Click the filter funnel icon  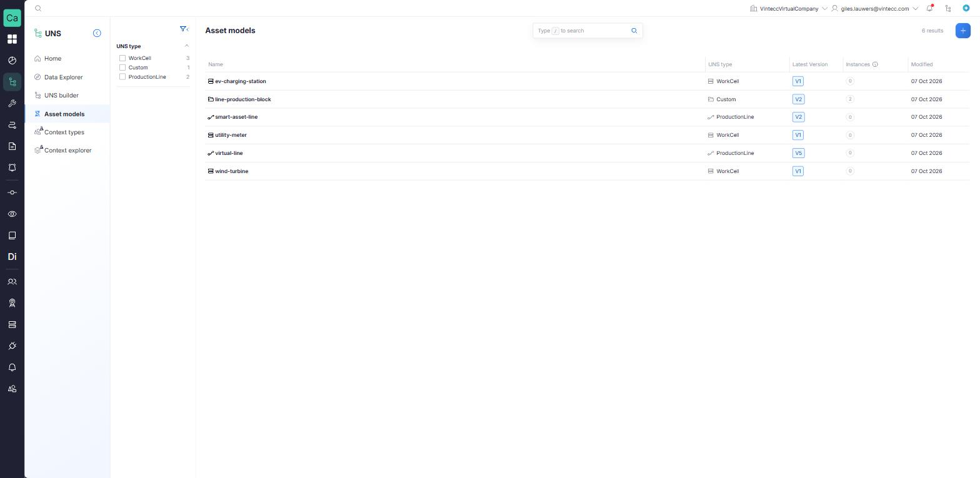coord(184,29)
